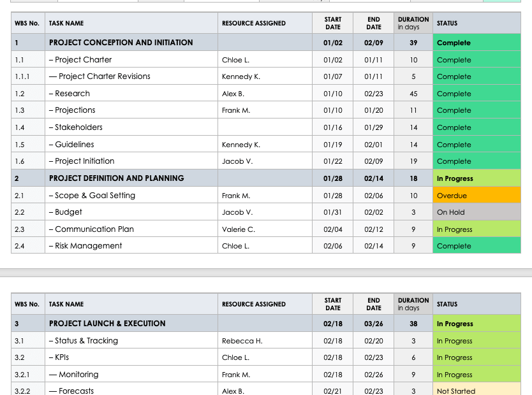Select WBS number '2.4' cell

pyautogui.click(x=28, y=246)
